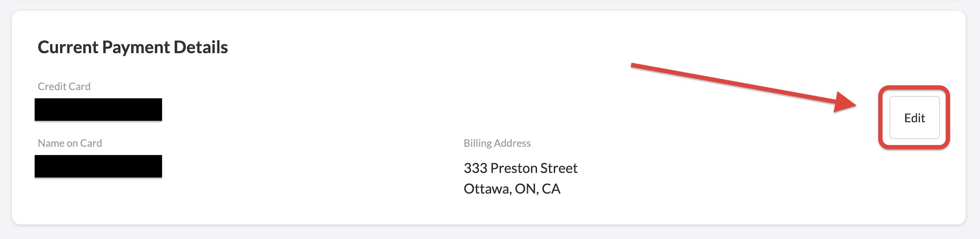The width and height of the screenshot is (980, 239).
Task: Click the street name "Preston"
Action: [x=515, y=168]
